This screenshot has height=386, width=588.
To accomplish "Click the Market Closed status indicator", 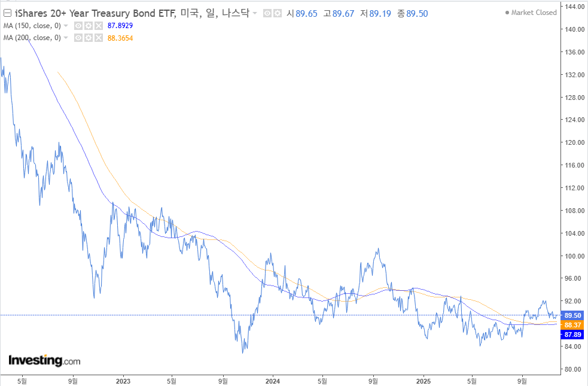I will [x=531, y=13].
